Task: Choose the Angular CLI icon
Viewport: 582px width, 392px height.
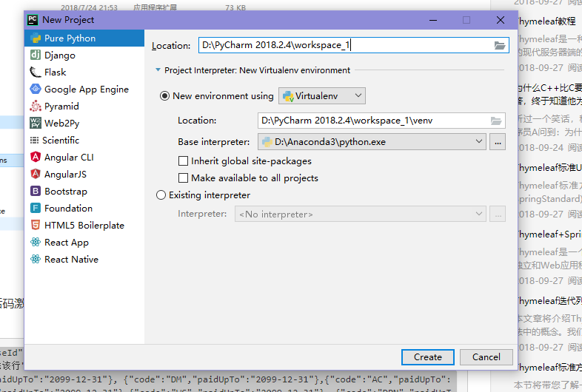Action: pyautogui.click(x=36, y=158)
